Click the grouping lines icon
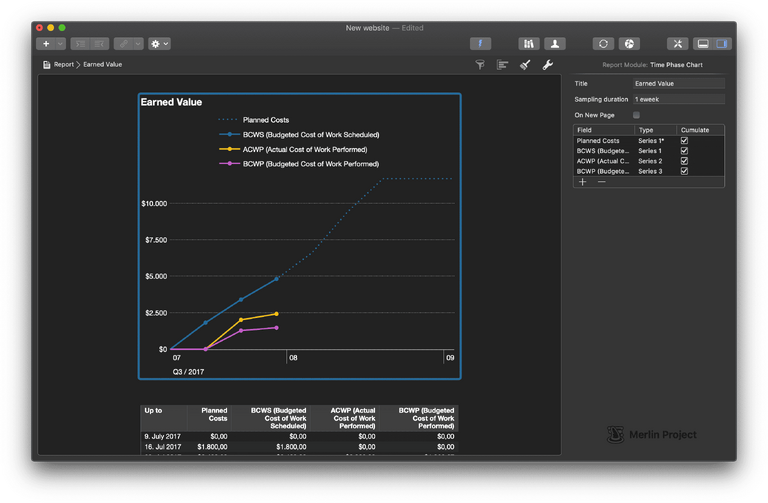Screen dimensions: 768x503 [x=502, y=65]
